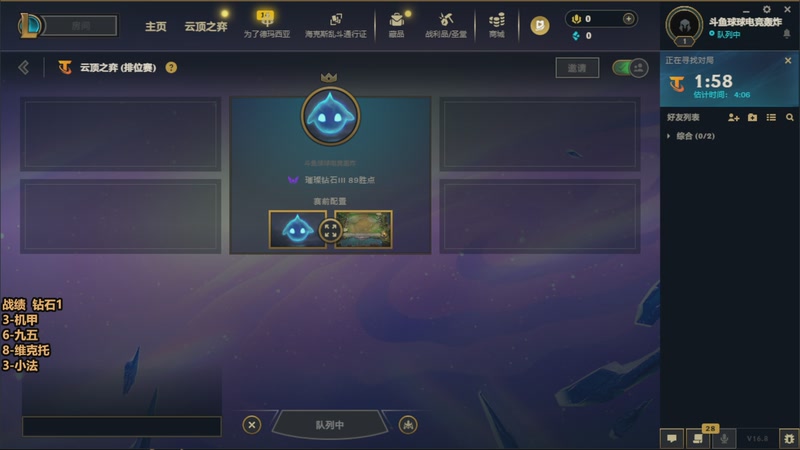
Task: Click the notification bell icon
Action: click(787, 34)
